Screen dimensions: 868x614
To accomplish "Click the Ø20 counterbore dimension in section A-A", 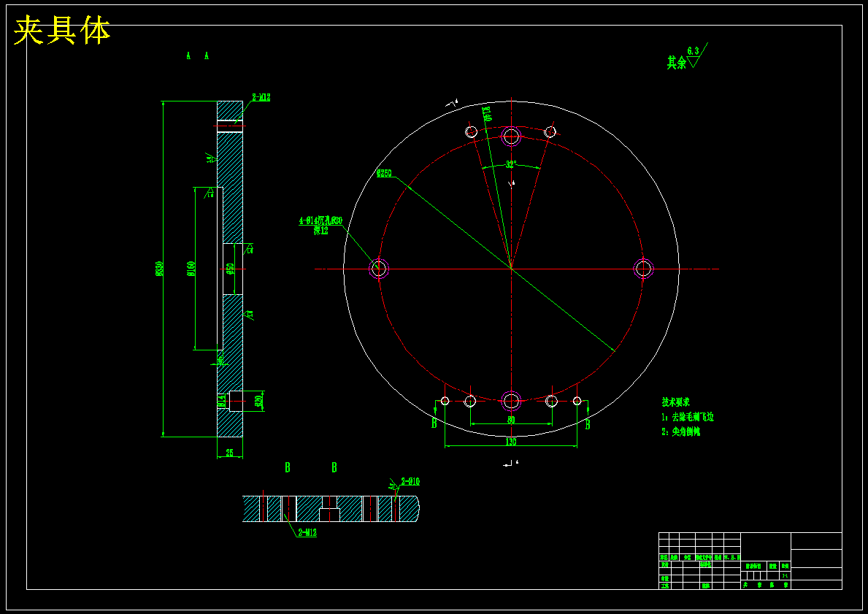I will click(x=258, y=402).
